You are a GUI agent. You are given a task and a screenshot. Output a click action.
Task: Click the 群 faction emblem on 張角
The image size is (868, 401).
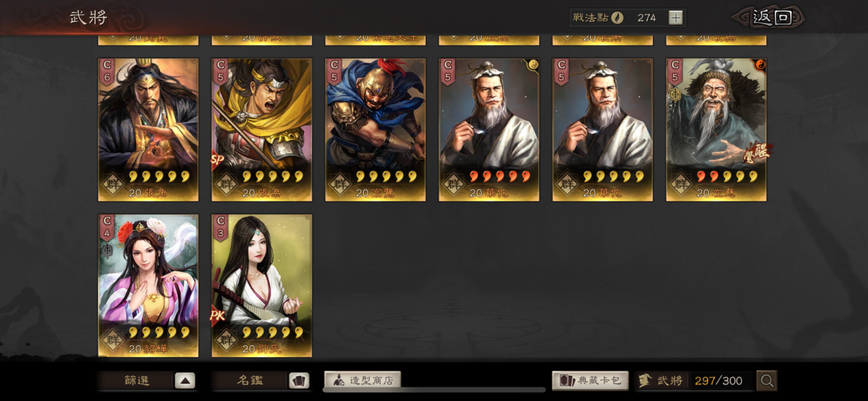(x=112, y=181)
